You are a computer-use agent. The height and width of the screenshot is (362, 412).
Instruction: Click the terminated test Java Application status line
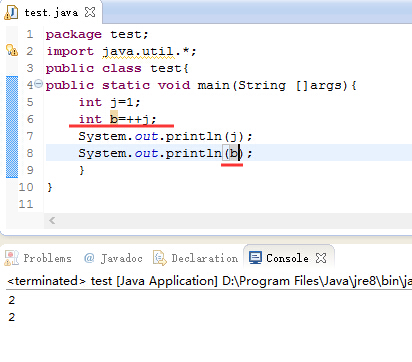[209, 281]
